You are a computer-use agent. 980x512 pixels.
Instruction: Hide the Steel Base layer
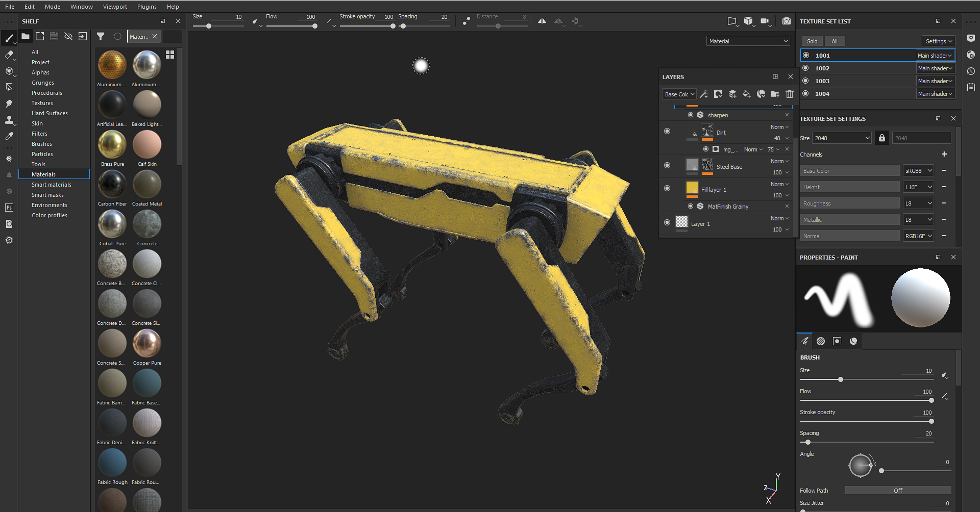(x=667, y=165)
